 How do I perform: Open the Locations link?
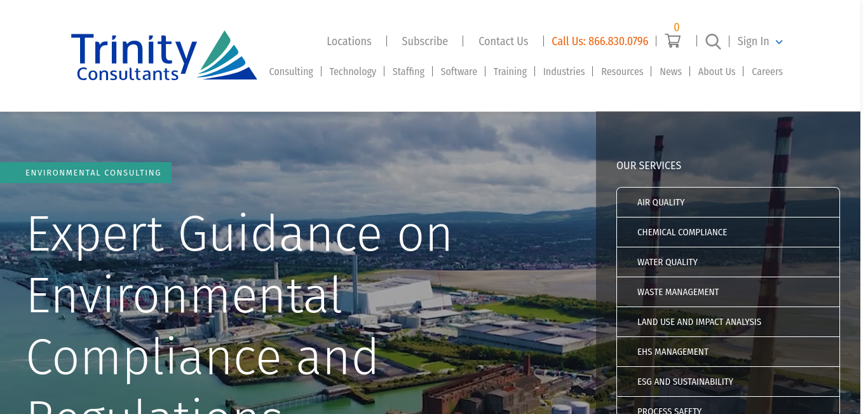(x=349, y=41)
